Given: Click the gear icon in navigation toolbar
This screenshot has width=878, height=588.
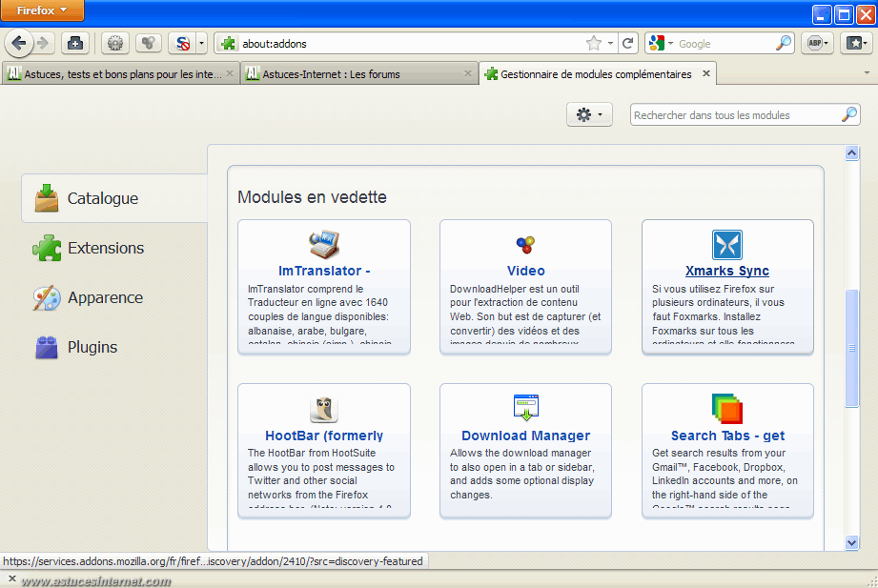Looking at the screenshot, I should click(115, 43).
